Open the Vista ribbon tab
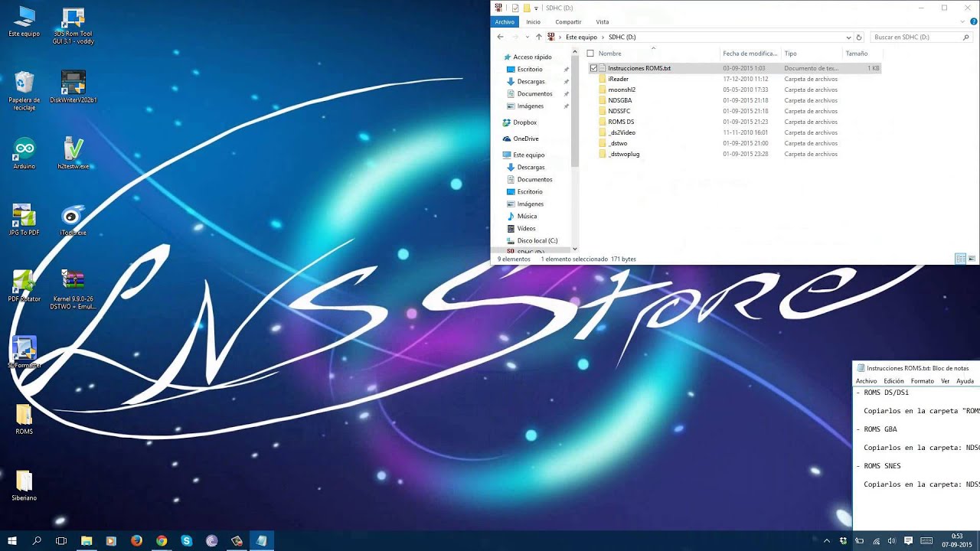Screen dimensions: 980x551 pos(603,22)
